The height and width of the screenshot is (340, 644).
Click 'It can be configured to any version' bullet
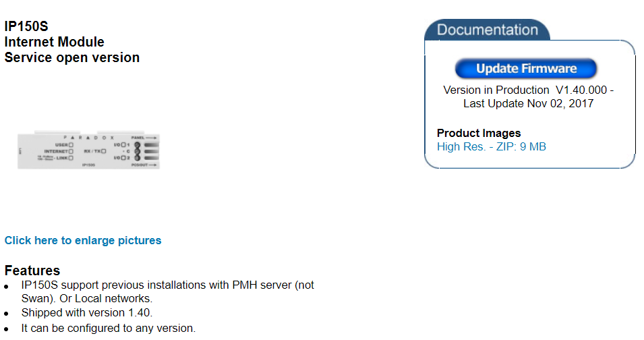coord(108,329)
